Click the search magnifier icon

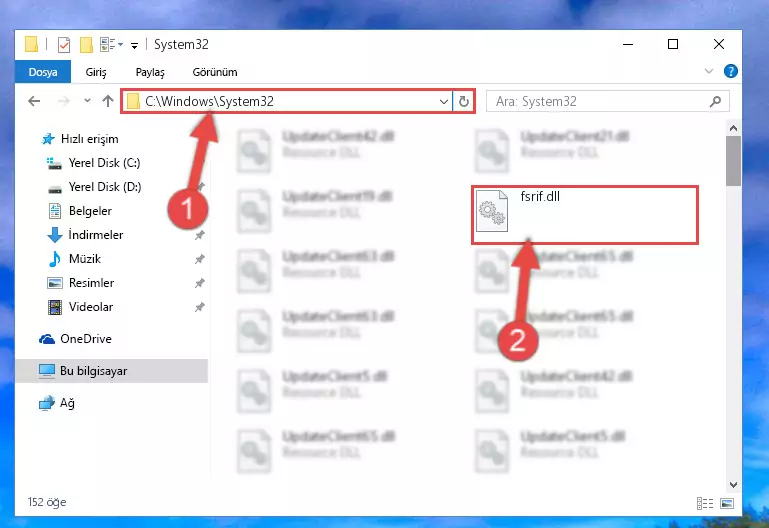tap(715, 101)
